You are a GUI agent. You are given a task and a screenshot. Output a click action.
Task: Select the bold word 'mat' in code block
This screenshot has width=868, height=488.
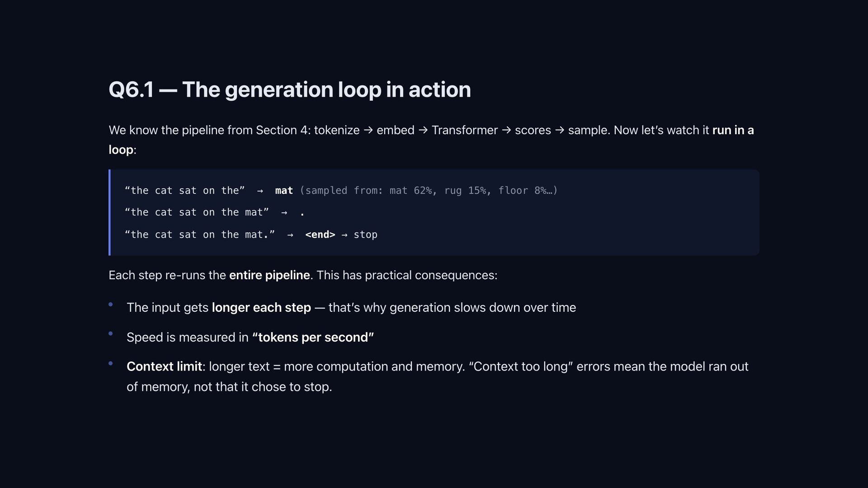point(284,191)
